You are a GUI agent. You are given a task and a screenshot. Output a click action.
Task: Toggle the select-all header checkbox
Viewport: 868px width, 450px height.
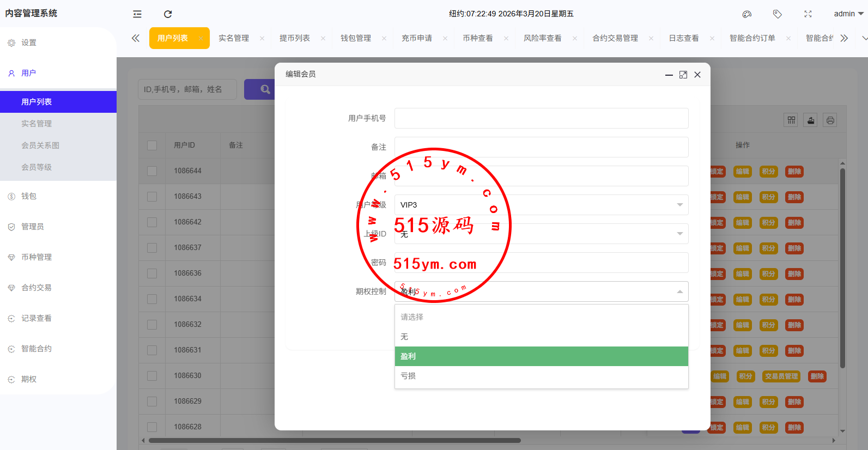pyautogui.click(x=152, y=145)
